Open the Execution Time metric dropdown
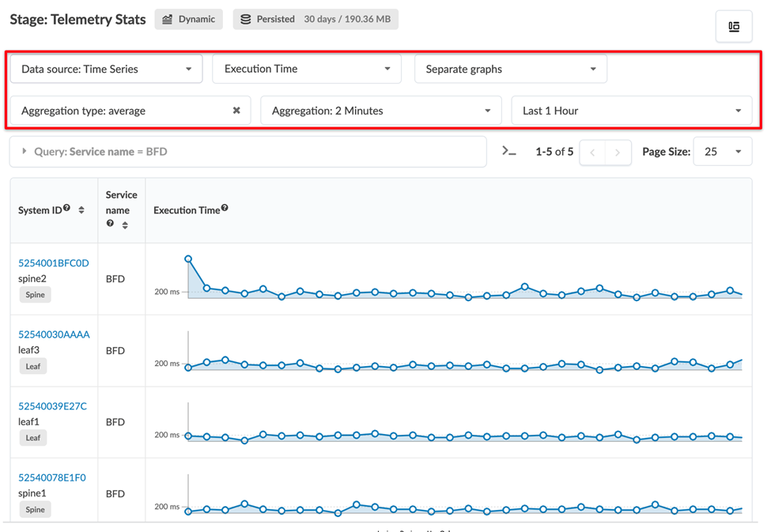The width and height of the screenshot is (771, 532). click(307, 69)
